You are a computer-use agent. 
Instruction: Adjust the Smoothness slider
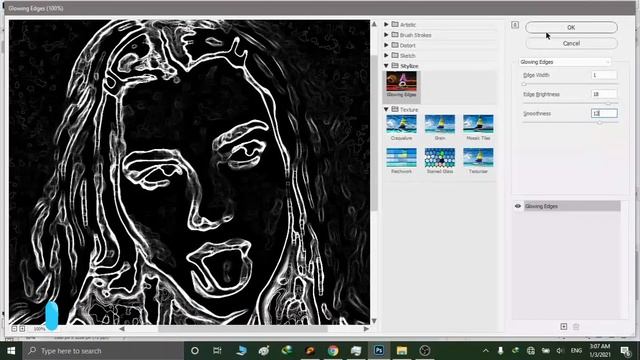point(600,122)
